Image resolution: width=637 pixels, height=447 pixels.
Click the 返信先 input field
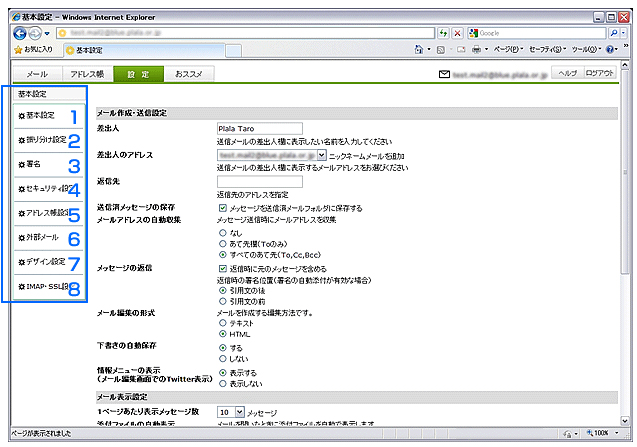258,182
